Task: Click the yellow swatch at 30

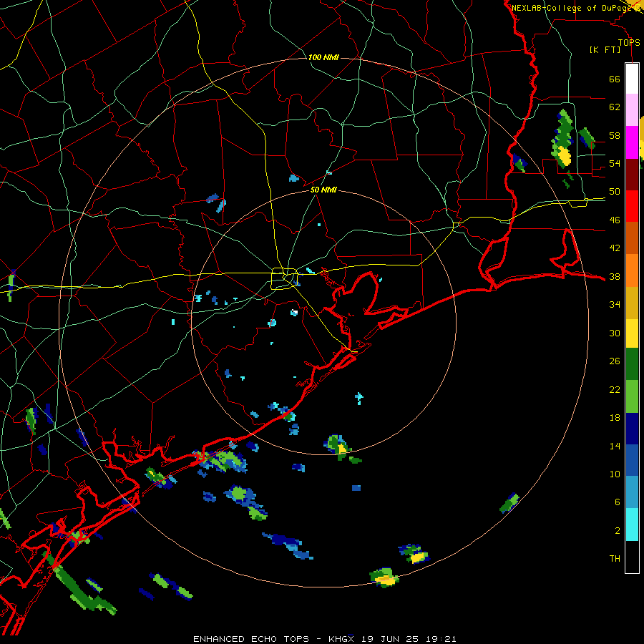Action: click(x=632, y=333)
